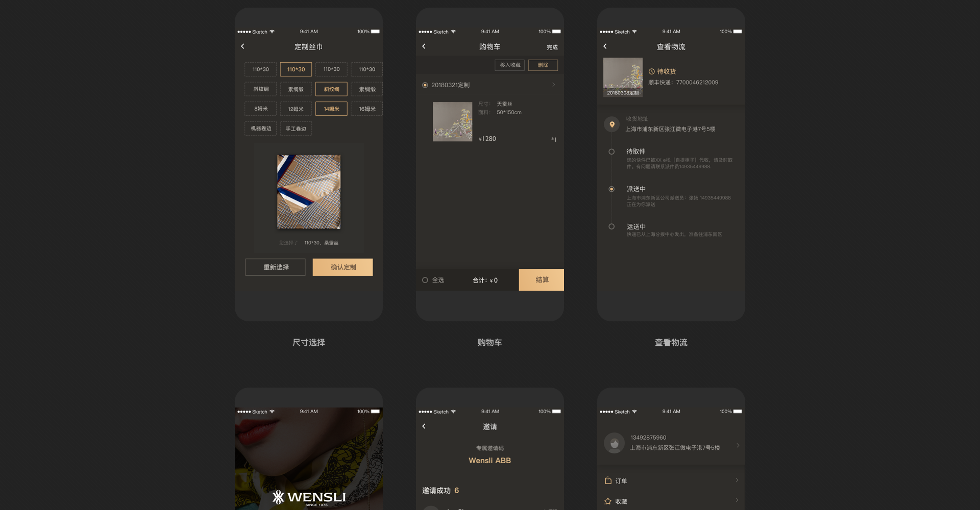Click Wi-Fi icon in 邀请 status bar
Image resolution: width=980 pixels, height=510 pixels.
point(453,412)
